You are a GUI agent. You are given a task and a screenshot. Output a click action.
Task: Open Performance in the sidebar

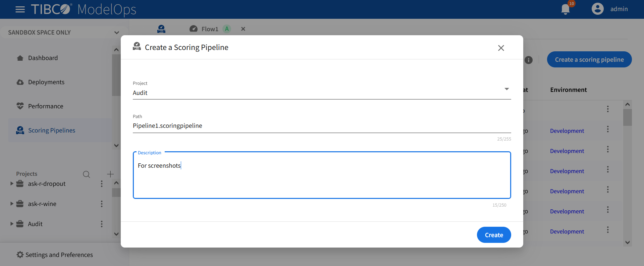coord(46,106)
